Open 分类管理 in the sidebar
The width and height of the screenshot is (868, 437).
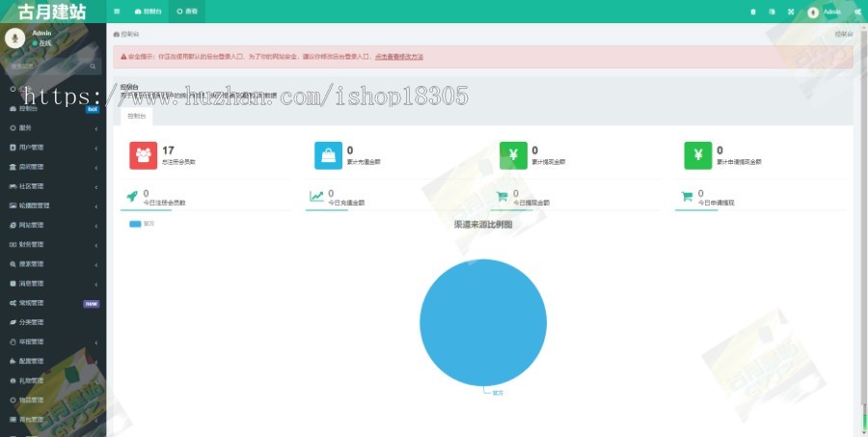[53, 322]
